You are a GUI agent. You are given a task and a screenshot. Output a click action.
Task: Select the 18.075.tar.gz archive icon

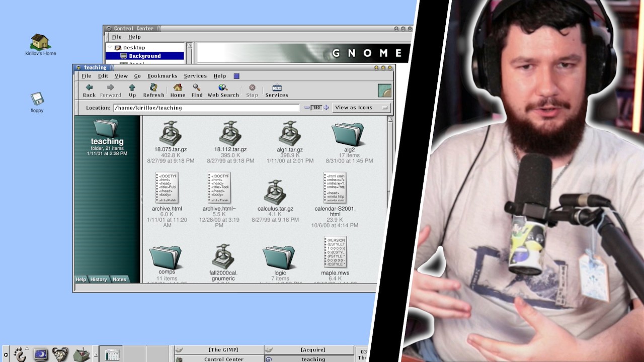pos(171,133)
